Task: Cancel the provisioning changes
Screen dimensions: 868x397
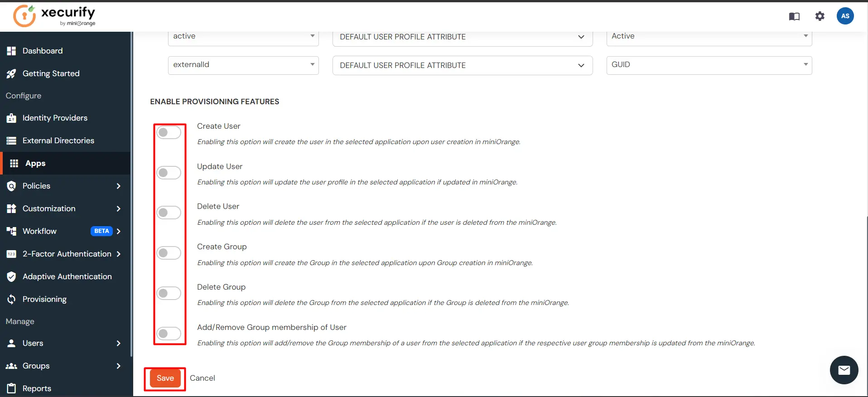Action: 202,378
